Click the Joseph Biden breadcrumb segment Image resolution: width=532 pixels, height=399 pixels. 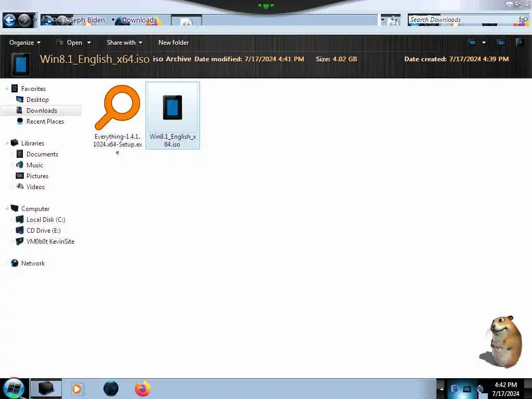85,20
